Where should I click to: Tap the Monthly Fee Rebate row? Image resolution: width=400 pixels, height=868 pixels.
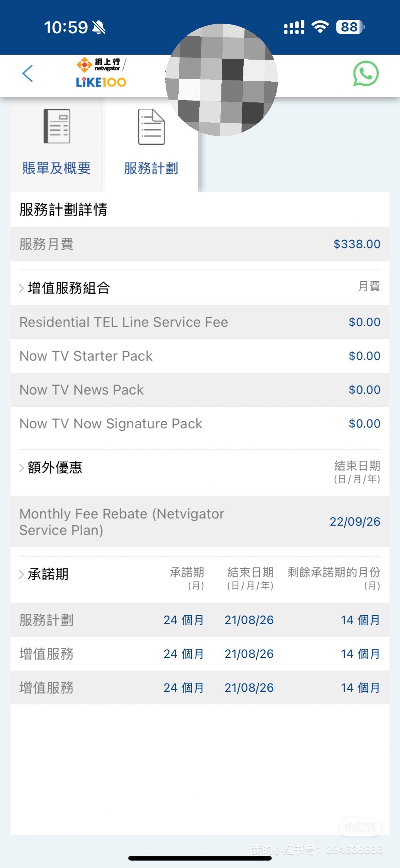[x=200, y=522]
